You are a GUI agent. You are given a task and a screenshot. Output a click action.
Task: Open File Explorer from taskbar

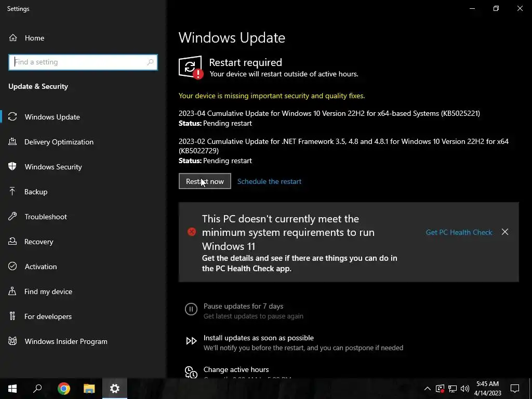[x=89, y=389]
